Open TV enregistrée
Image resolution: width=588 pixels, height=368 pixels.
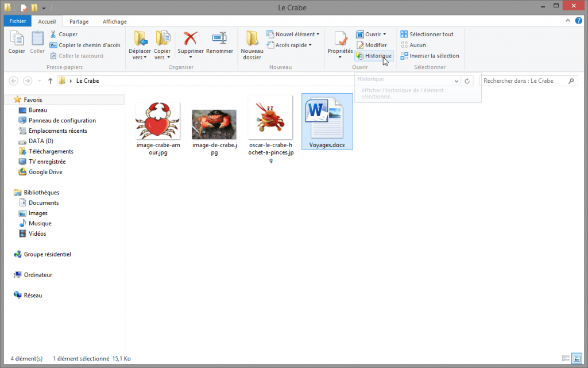pos(47,162)
